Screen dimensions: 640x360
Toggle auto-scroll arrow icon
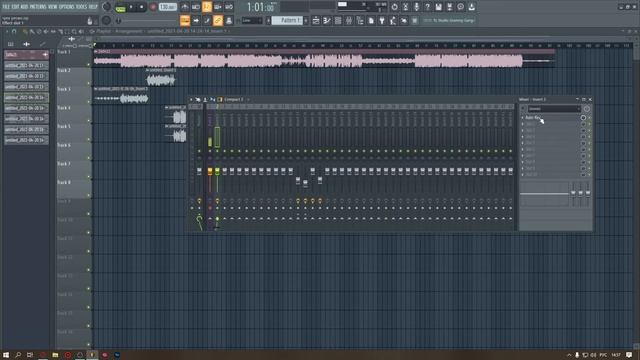coord(196,20)
